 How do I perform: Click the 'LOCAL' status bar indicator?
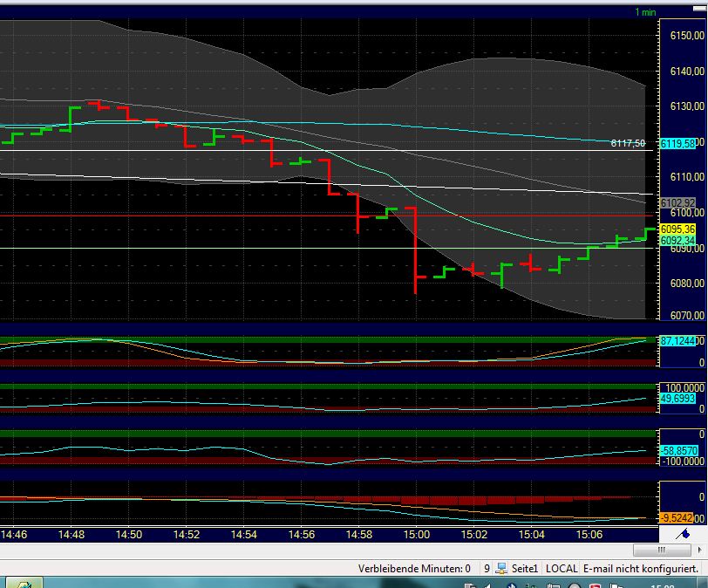click(x=562, y=568)
